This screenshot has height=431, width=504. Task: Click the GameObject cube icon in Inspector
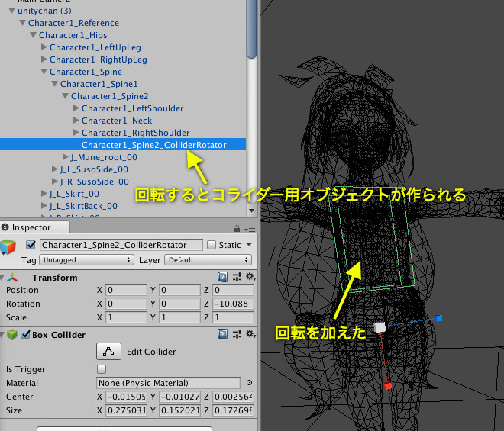(x=8, y=247)
